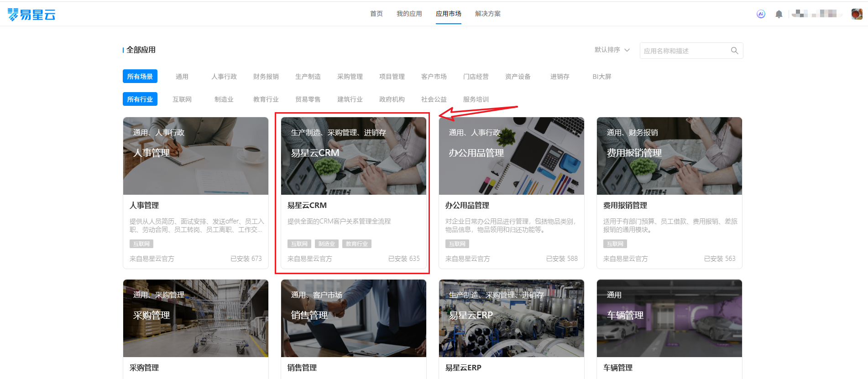This screenshot has height=379, width=868.
Task: Filter industries by 服务培训
Action: [x=476, y=99]
